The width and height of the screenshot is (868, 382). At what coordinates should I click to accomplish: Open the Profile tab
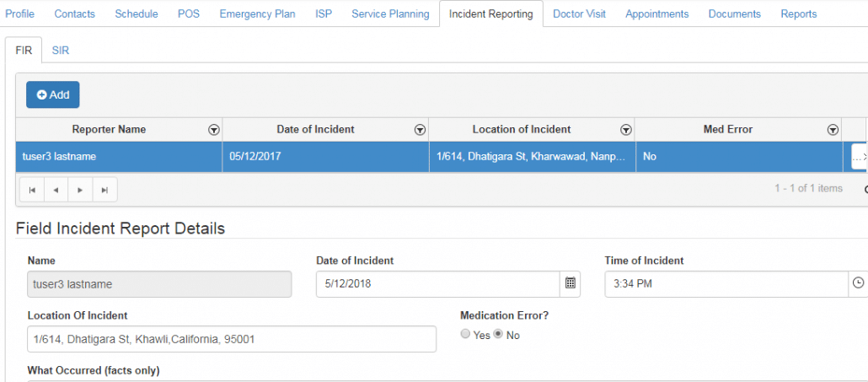pos(19,13)
